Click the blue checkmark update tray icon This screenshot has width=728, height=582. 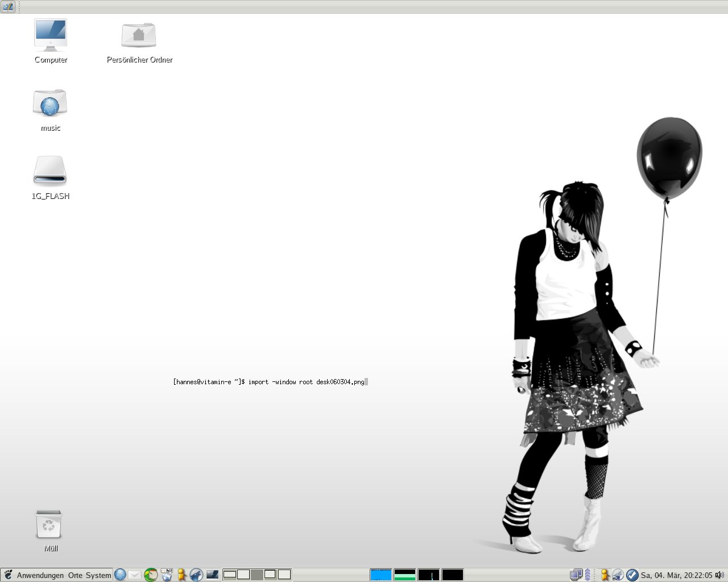(x=632, y=575)
